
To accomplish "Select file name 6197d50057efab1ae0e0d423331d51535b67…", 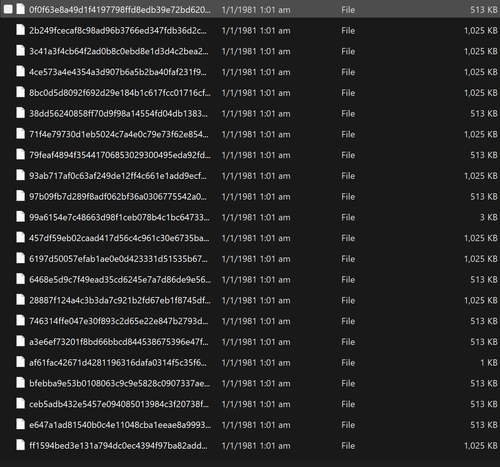I will (x=118, y=259).
